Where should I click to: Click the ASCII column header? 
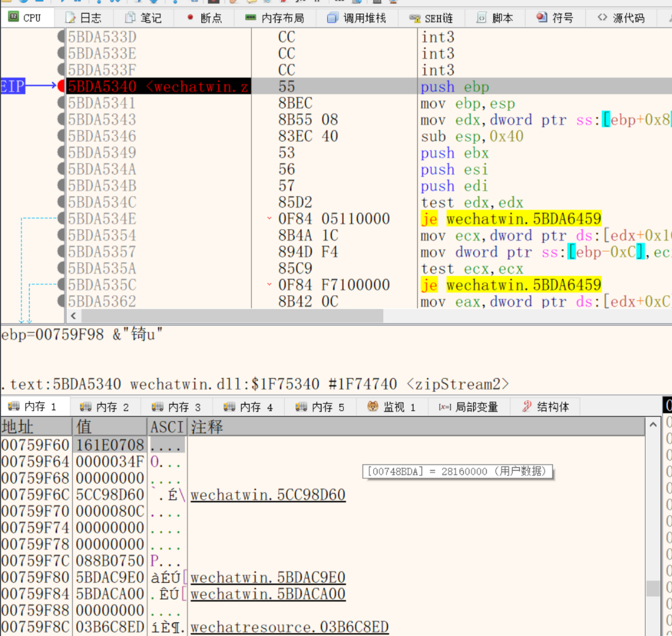pos(167,427)
